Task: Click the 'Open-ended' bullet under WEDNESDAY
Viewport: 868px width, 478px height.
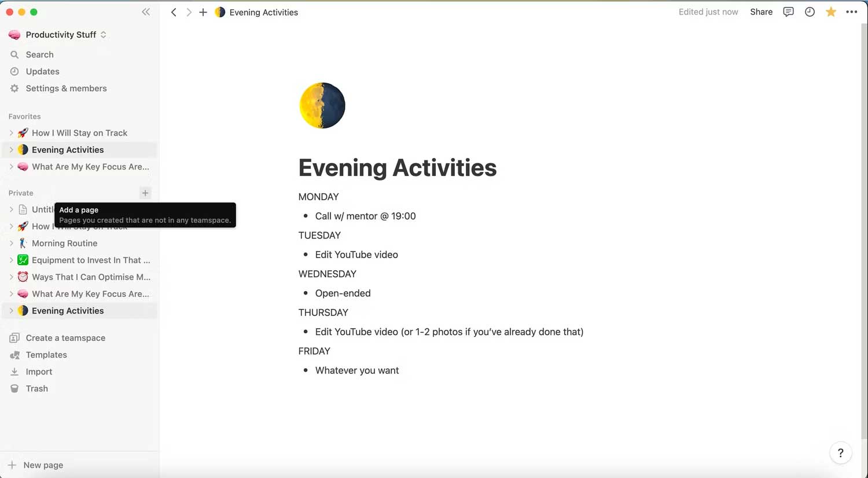Action: point(343,293)
